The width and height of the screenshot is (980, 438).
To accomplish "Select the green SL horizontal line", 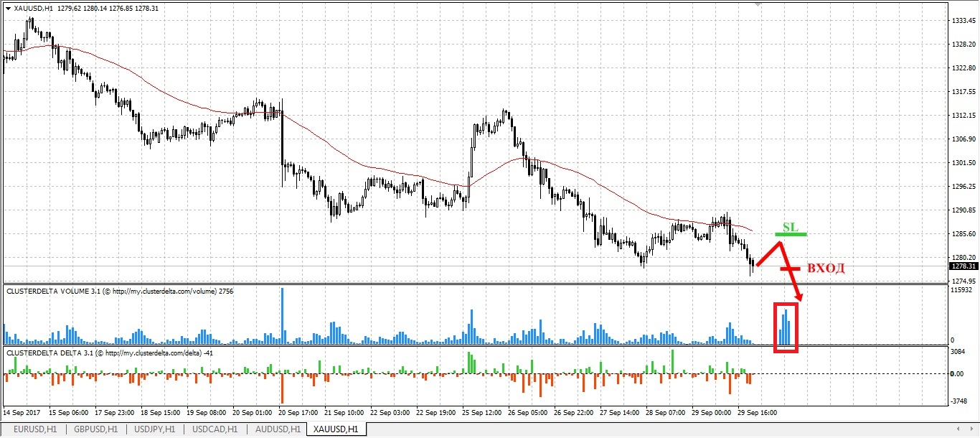I will pyautogui.click(x=791, y=235).
